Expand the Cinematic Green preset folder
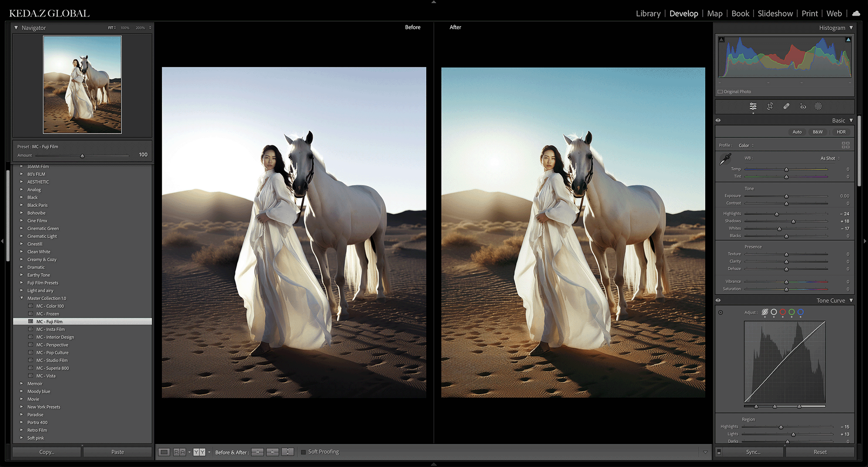The image size is (868, 467). coord(21,229)
